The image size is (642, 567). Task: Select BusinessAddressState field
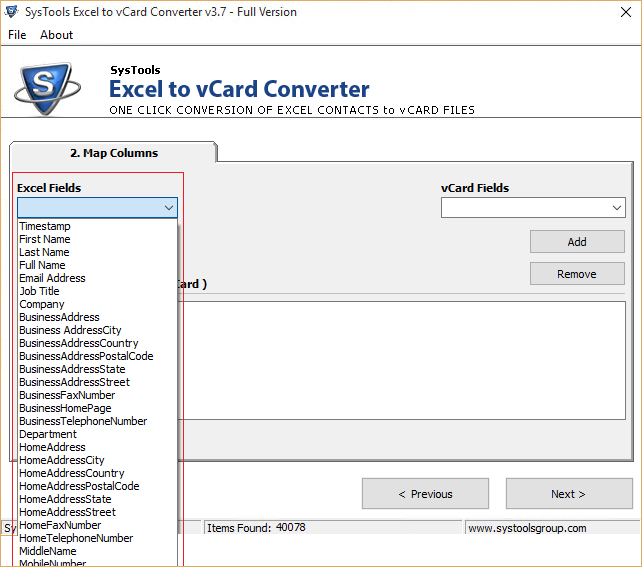coord(97,369)
